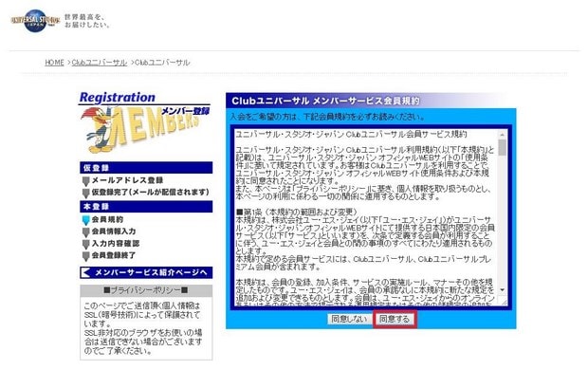Viewport: 588px width, 370px height.
Task: Click the arrow marker beside 会員情報入力
Action: pyautogui.click(x=86, y=232)
